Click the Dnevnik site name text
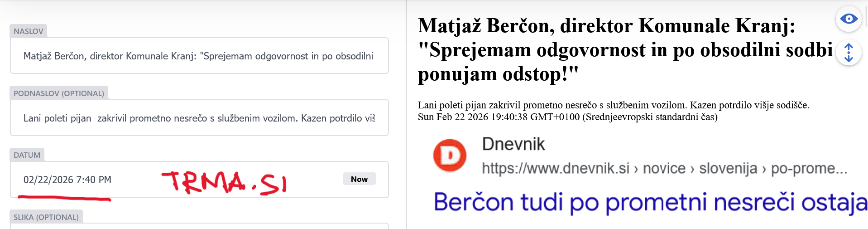Image resolution: width=868 pixels, height=229 pixels. pyautogui.click(x=513, y=144)
